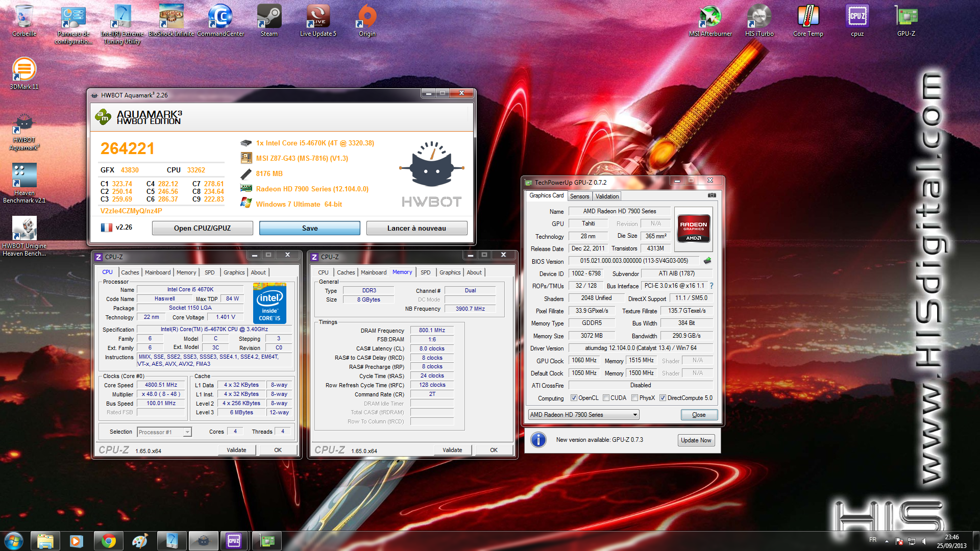Click Close button in GPU-Z
Screen dimensions: 980x551
click(699, 415)
